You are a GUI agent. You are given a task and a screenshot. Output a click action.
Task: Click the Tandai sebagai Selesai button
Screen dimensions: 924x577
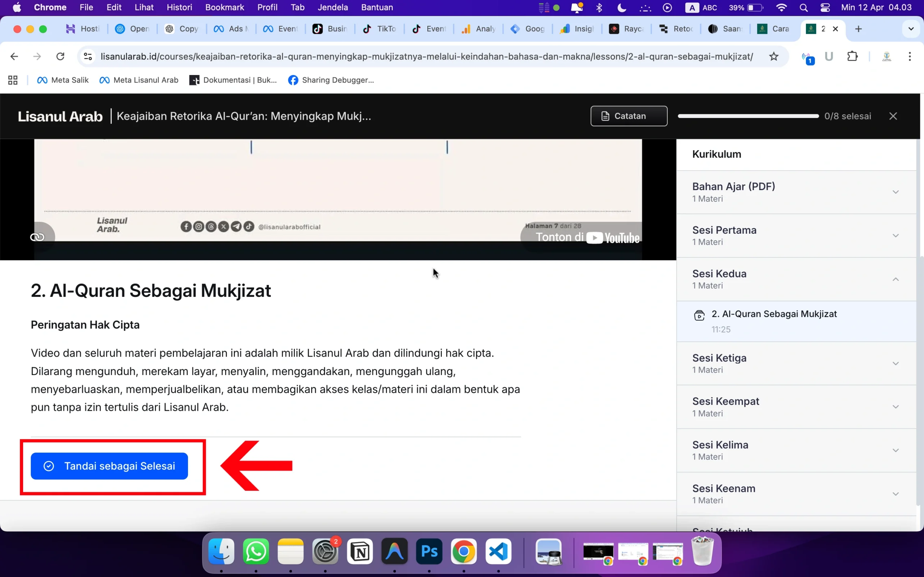pyautogui.click(x=109, y=466)
